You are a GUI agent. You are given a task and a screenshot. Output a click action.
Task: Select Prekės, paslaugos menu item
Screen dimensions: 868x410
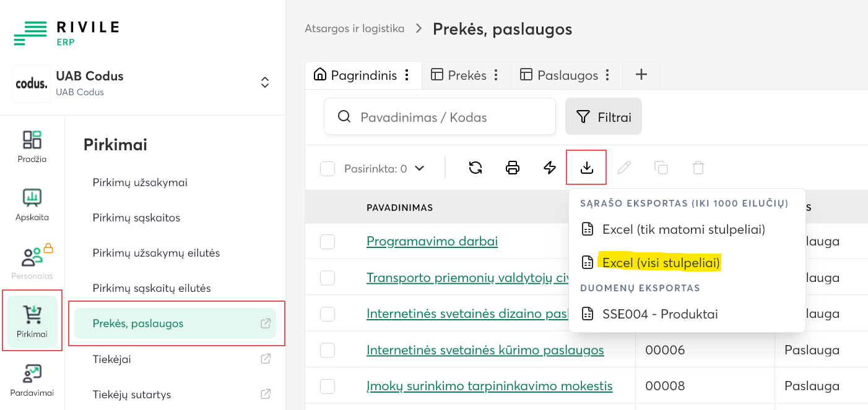coord(175,323)
